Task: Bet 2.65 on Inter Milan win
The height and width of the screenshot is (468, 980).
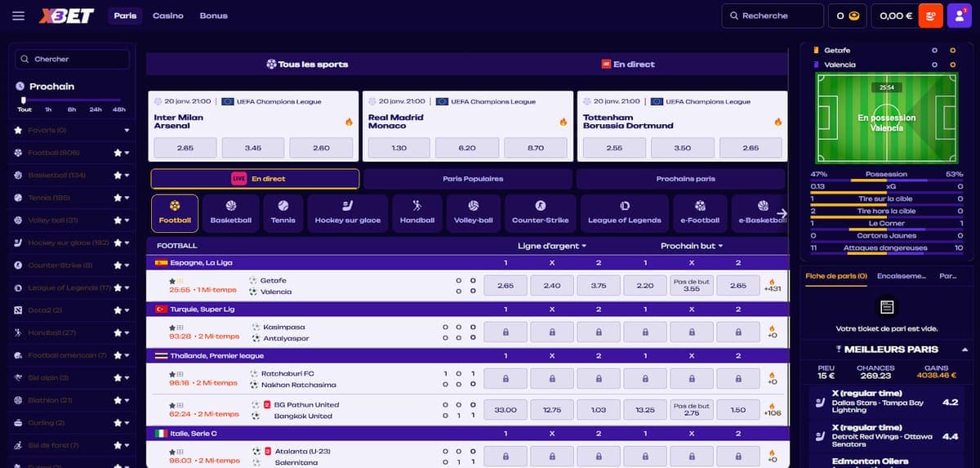Action: 185,148
